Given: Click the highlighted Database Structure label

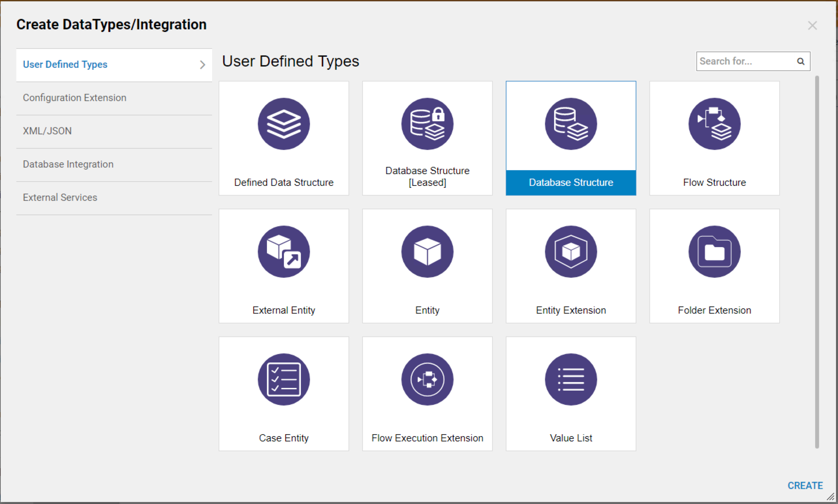Looking at the screenshot, I should (x=571, y=182).
